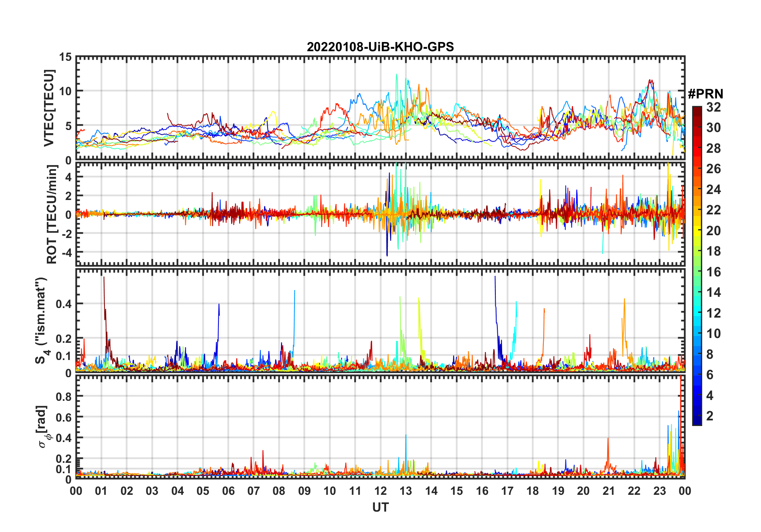Click the PRN colorbar gradient strip
The width and height of the screenshot is (761, 532).
pyautogui.click(x=697, y=266)
